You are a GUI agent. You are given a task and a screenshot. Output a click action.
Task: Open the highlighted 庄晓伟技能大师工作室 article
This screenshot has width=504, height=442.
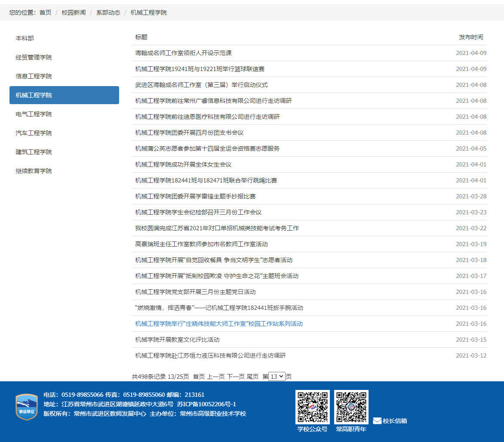pos(219,324)
